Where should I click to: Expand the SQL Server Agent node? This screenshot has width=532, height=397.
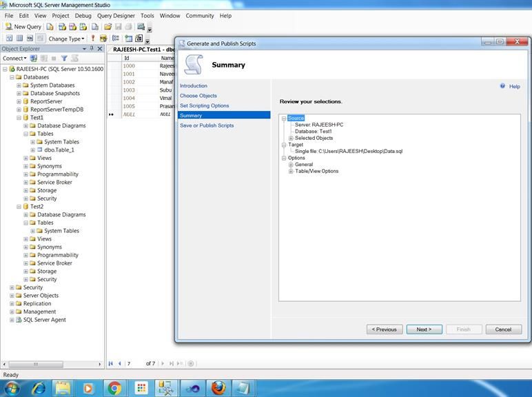pos(12,320)
